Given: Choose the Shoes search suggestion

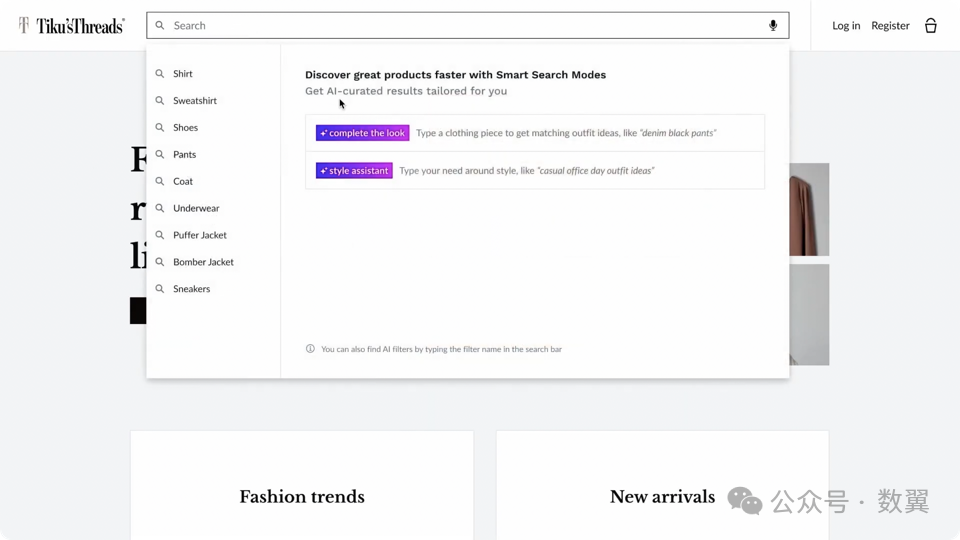Looking at the screenshot, I should point(185,128).
